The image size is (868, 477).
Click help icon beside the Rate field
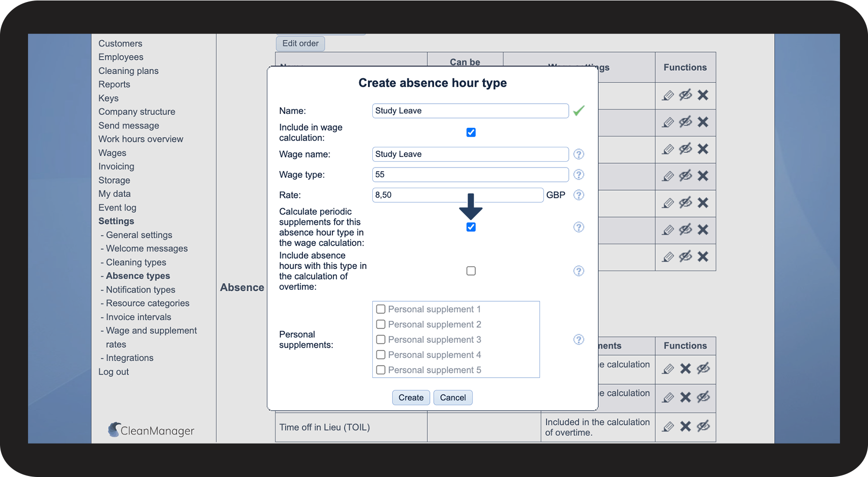pos(579,195)
